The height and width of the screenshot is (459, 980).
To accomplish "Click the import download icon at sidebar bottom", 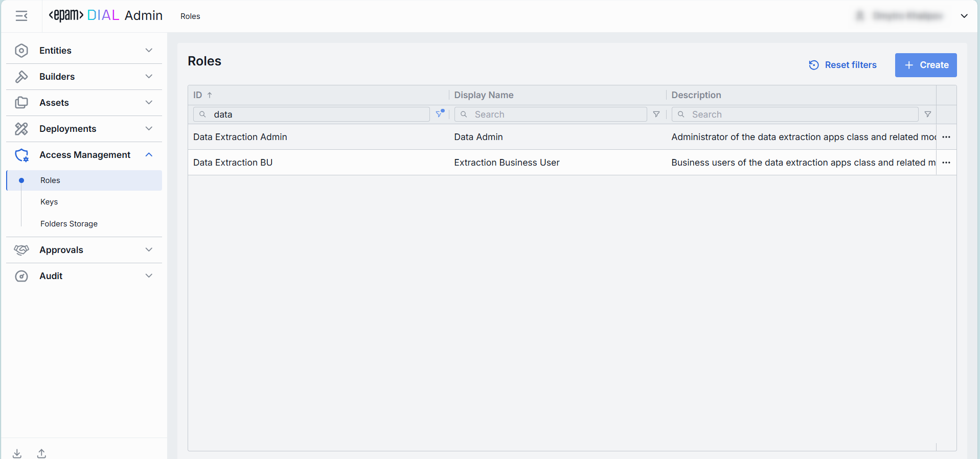I will click(17, 453).
